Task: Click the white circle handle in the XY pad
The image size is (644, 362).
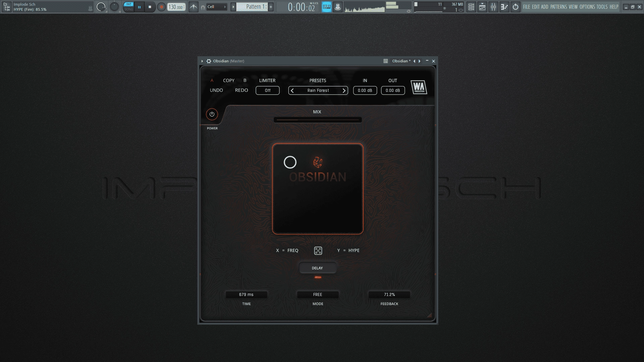Action: pyautogui.click(x=290, y=162)
